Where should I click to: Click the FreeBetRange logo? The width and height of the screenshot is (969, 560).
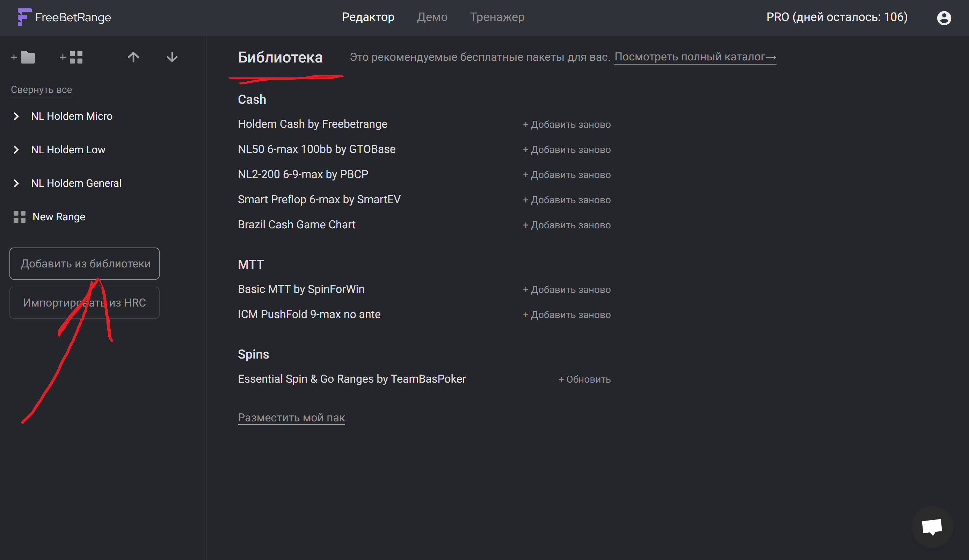pyautogui.click(x=64, y=17)
